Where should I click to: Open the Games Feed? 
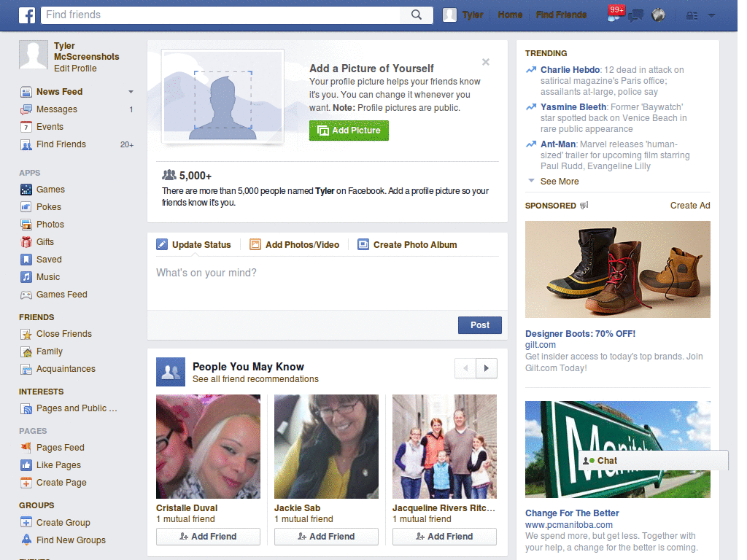pyautogui.click(x=61, y=295)
